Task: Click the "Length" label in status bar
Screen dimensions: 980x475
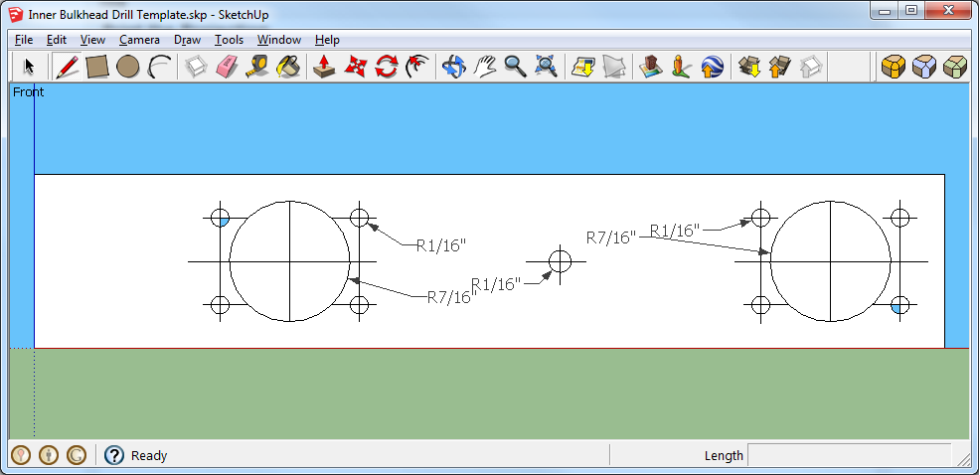Action: pos(724,456)
